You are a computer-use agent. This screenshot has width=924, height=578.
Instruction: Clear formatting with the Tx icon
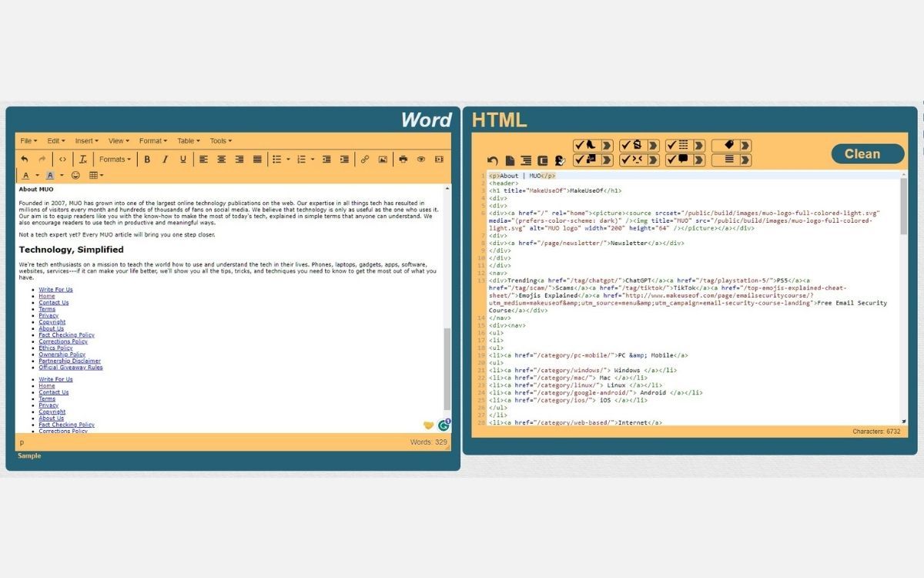click(82, 160)
